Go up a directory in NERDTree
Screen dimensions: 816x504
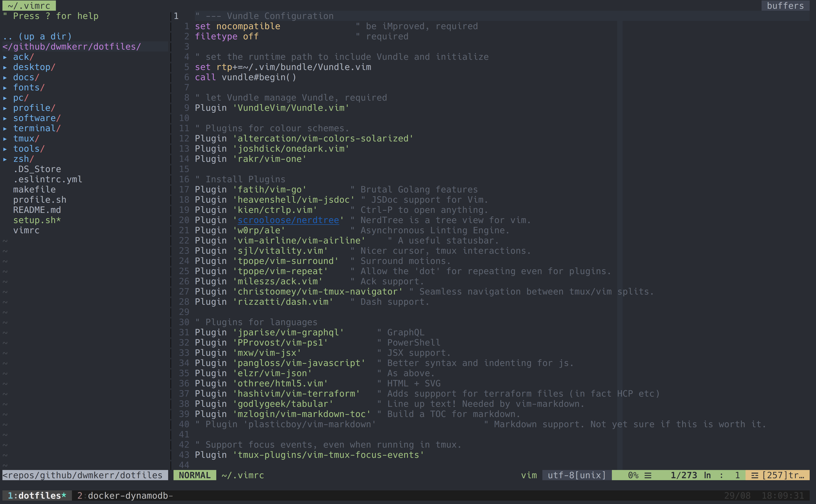click(37, 36)
